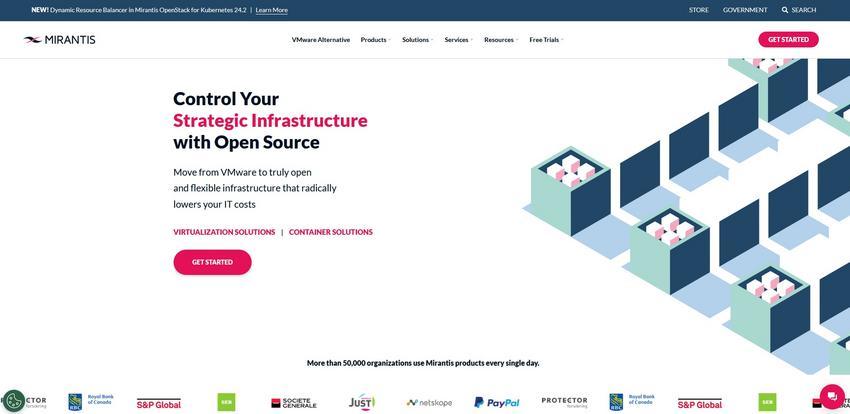Open CONTAINER SOLUTIONS link
The height and width of the screenshot is (414, 850).
click(x=331, y=232)
